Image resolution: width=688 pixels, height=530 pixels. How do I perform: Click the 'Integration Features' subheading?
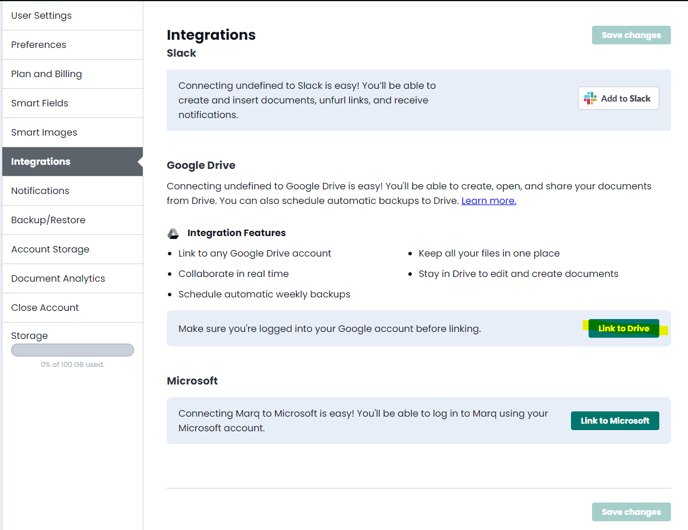pos(236,233)
